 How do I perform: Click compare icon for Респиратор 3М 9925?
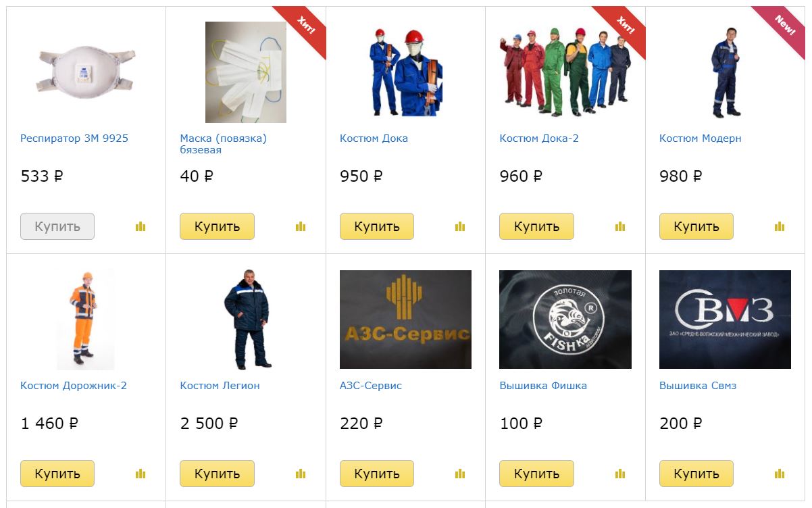click(141, 227)
